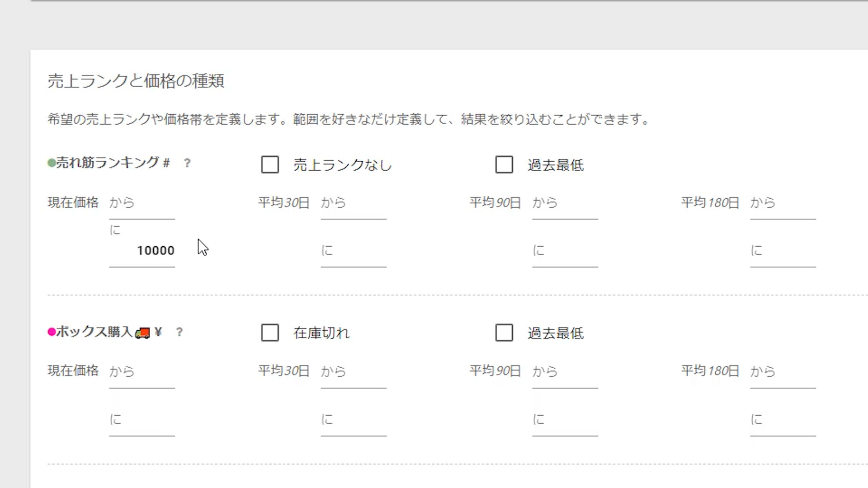Click the pink dot before ボックス購入
868x488 pixels.
[x=52, y=332]
